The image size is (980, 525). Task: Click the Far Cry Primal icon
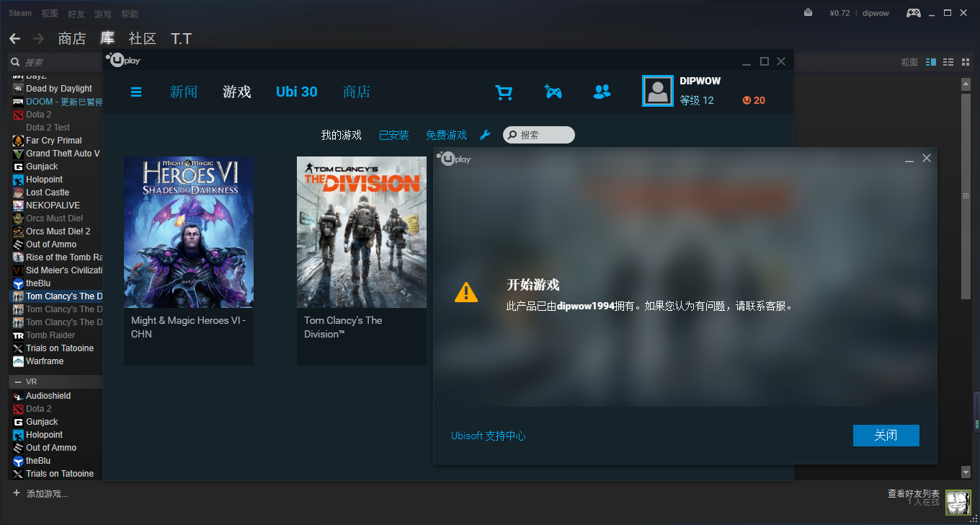(18, 141)
